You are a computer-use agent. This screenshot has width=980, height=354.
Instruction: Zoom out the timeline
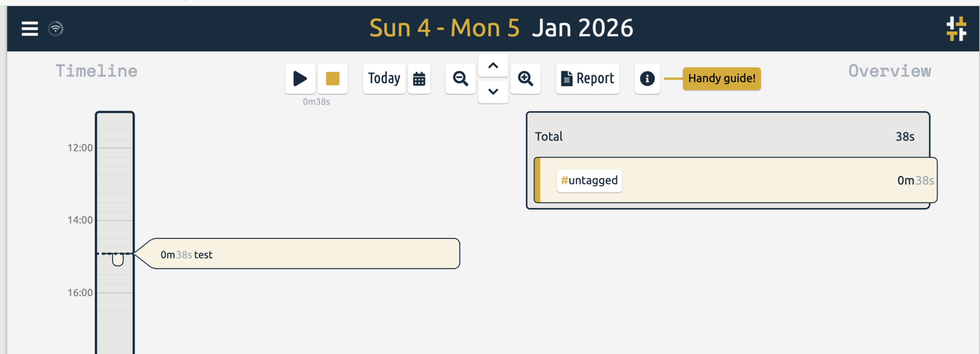(x=460, y=79)
